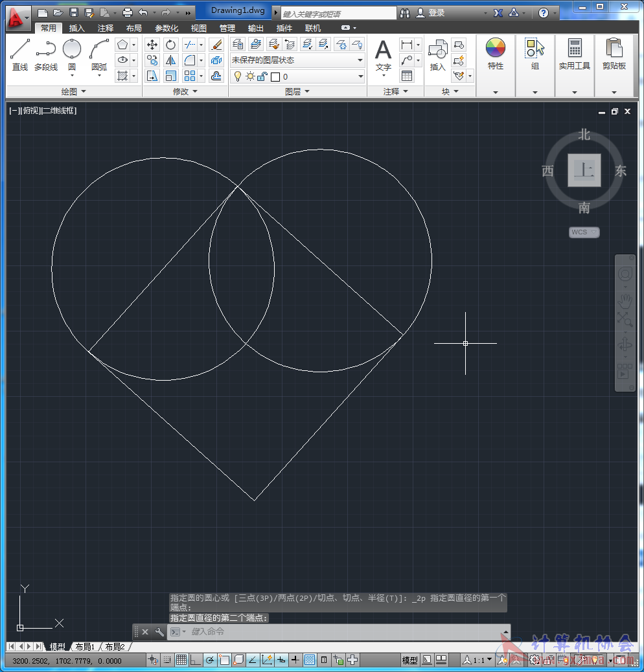Toggle Snap Mode in status bar

point(167,660)
